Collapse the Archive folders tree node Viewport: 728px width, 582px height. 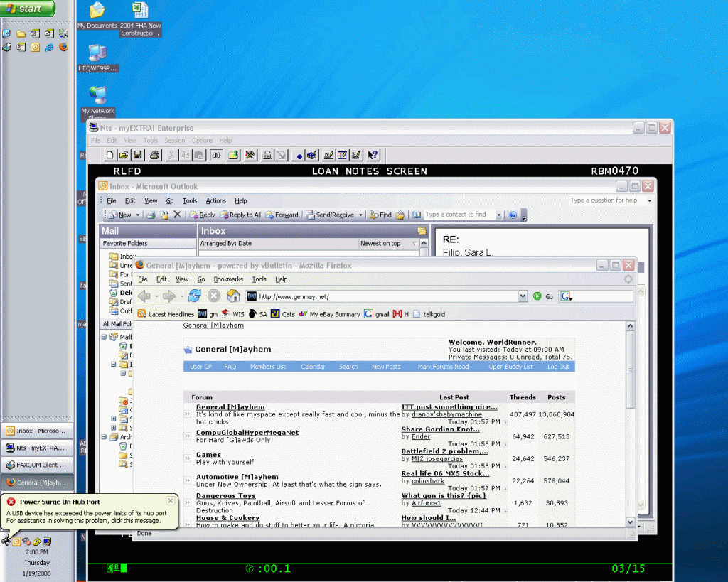click(x=104, y=437)
